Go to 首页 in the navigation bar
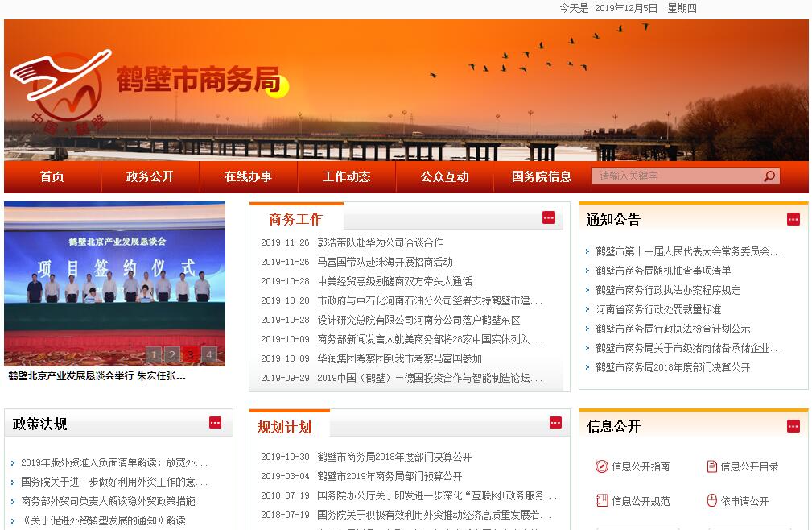Image resolution: width=812 pixels, height=530 pixels. tap(52, 176)
